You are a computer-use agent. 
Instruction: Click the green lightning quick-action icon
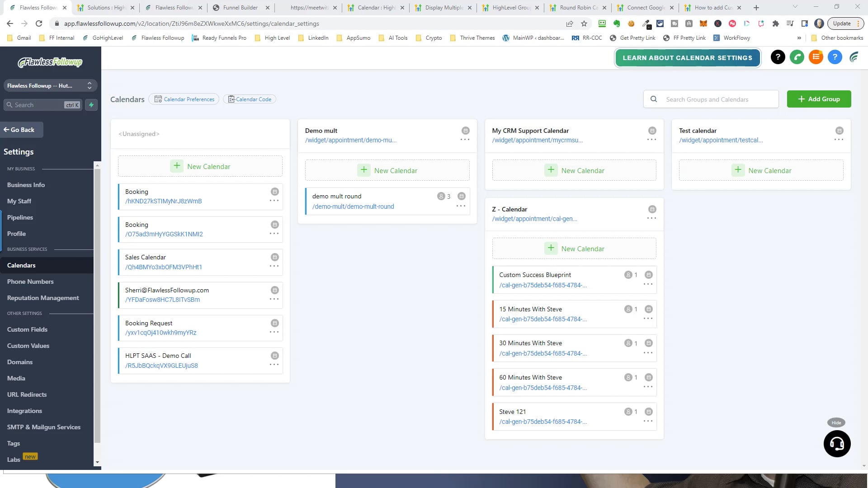91,105
